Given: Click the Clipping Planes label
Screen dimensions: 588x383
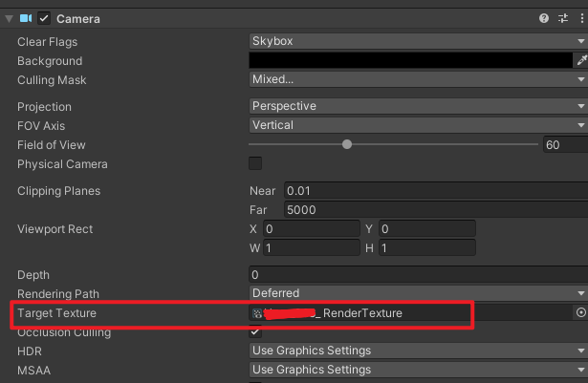Looking at the screenshot, I should pyautogui.click(x=59, y=191).
